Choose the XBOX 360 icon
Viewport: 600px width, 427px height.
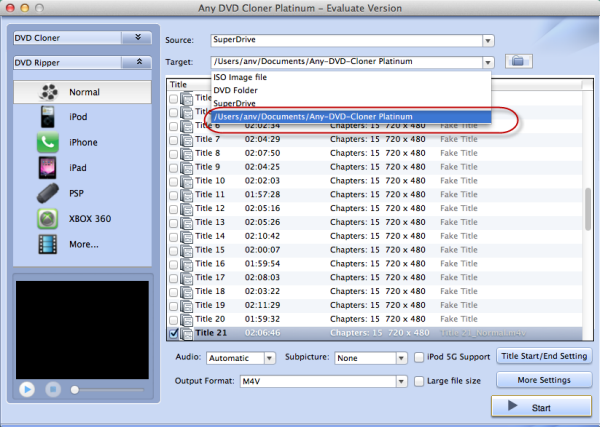pos(47,219)
